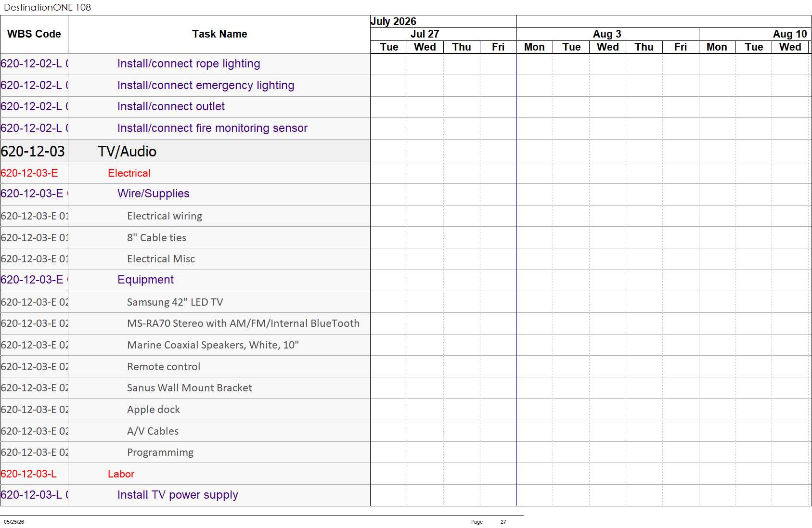Select the Wire/Supplies subgroup task
812x528 pixels.
154,193
